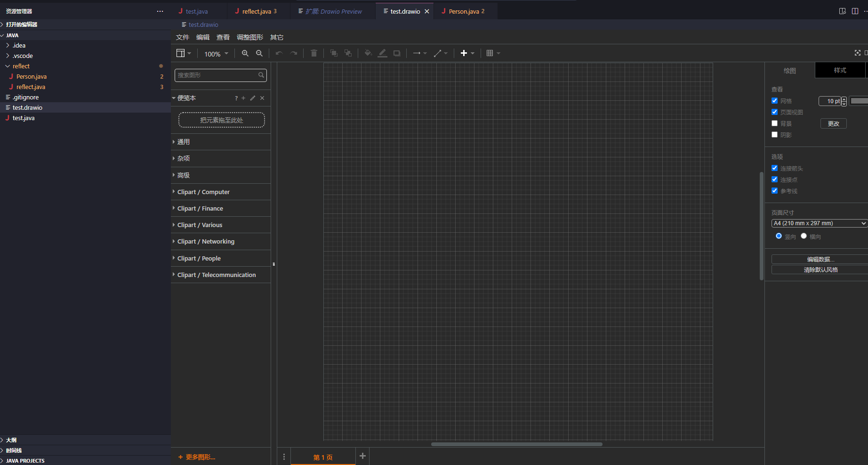Viewport: 868px width, 465px height.
Task: Open the connection arrow style tool
Action: 420,53
